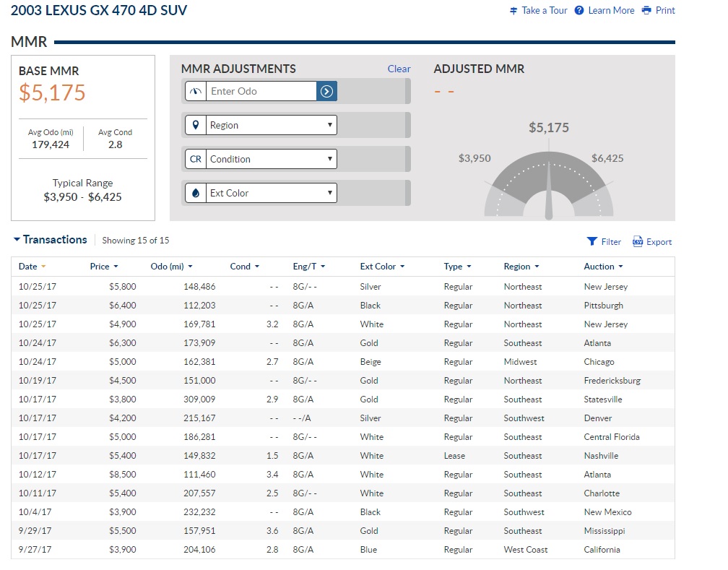The width and height of the screenshot is (728, 570).
Task: Submit odometer with the arrow button
Action: pos(326,91)
